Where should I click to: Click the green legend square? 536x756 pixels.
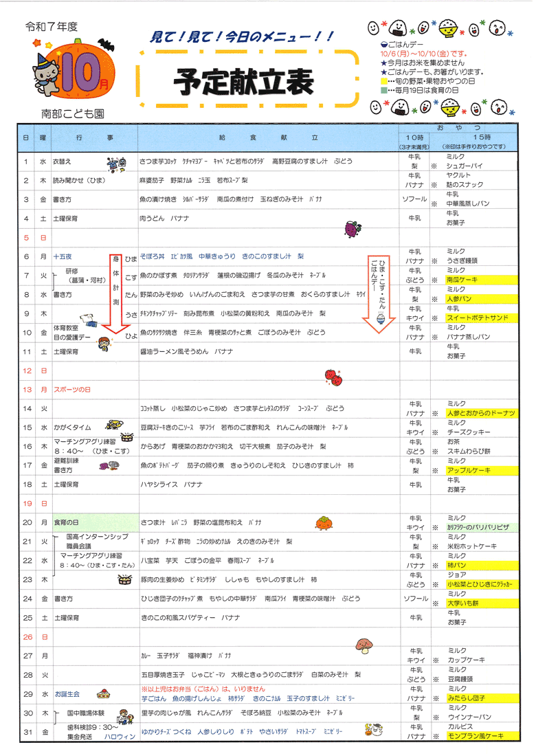pyautogui.click(x=384, y=90)
